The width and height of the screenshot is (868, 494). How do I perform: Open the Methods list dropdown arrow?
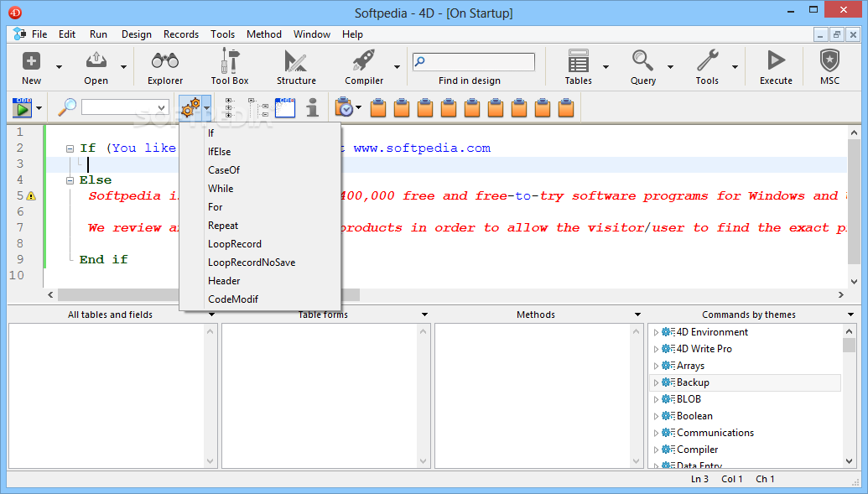click(x=637, y=315)
